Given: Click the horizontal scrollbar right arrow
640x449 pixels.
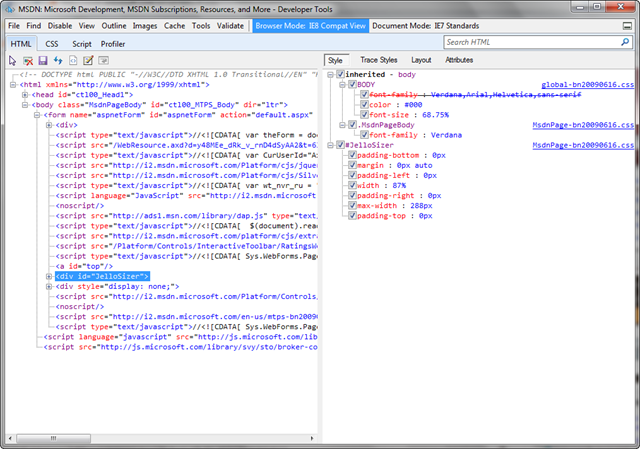Looking at the screenshot, I should (x=312, y=438).
